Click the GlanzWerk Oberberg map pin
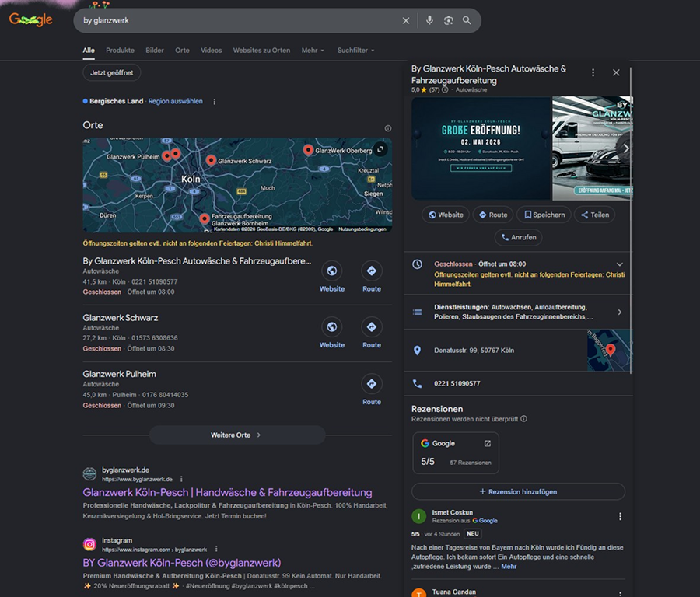 [308, 150]
